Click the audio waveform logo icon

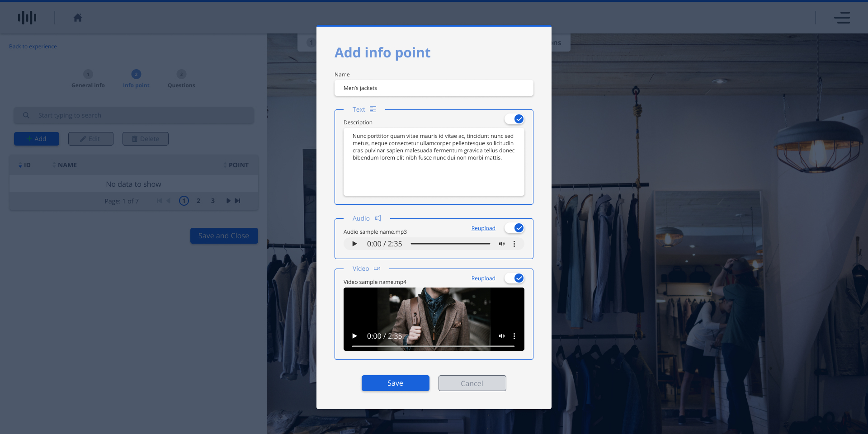click(27, 18)
